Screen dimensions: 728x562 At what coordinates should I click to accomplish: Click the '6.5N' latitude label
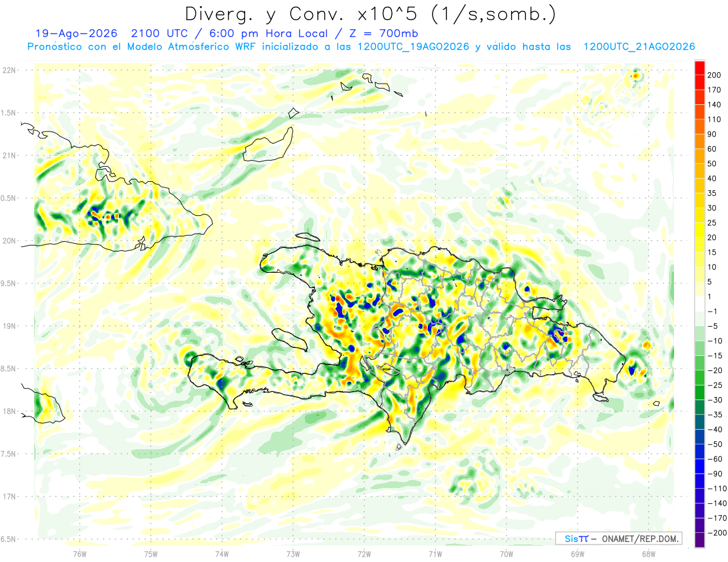pos(8,539)
